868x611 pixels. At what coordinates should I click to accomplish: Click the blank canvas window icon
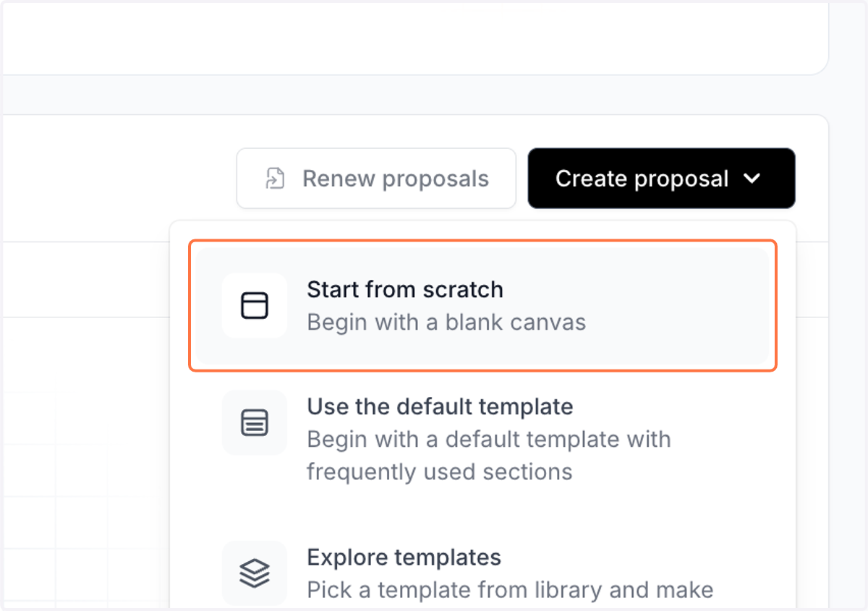coord(255,305)
